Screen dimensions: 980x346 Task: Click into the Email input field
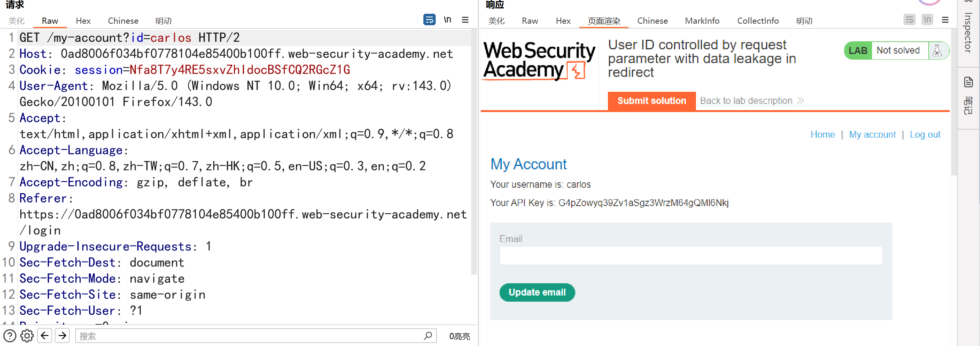(x=691, y=255)
